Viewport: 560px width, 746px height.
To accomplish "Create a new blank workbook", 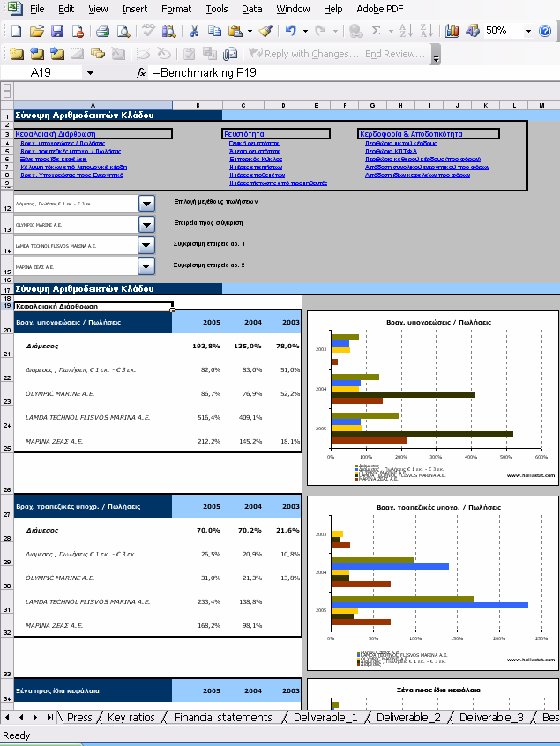I will pos(16,31).
